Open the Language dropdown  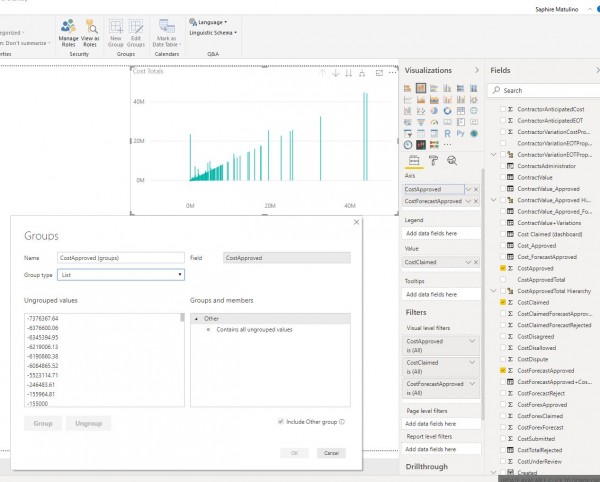208,22
